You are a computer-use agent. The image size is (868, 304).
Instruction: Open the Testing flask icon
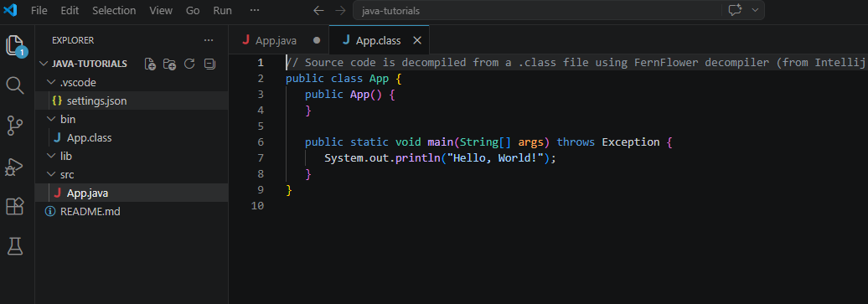15,246
